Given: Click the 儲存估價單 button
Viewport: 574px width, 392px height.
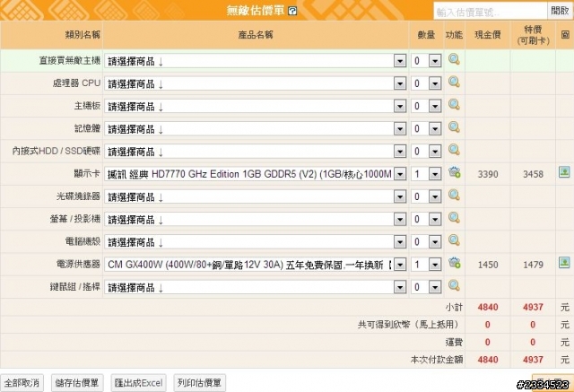Looking at the screenshot, I should pyautogui.click(x=77, y=383).
